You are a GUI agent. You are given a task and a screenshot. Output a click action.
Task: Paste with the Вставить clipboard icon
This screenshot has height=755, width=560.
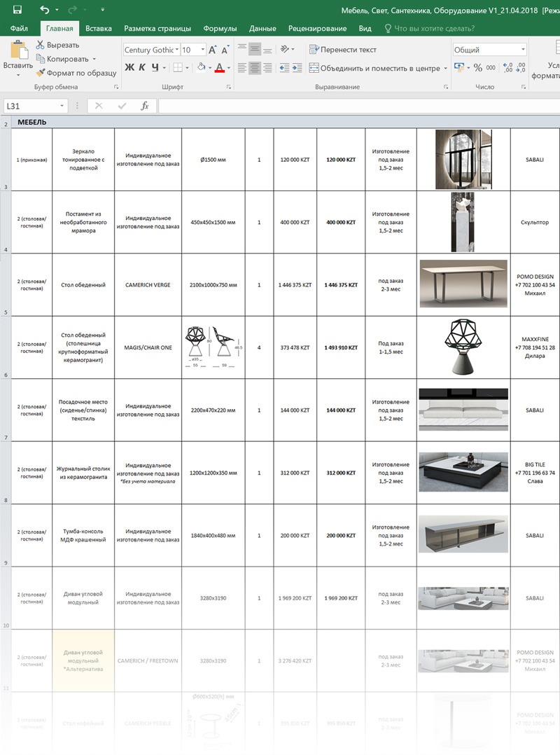click(x=18, y=50)
